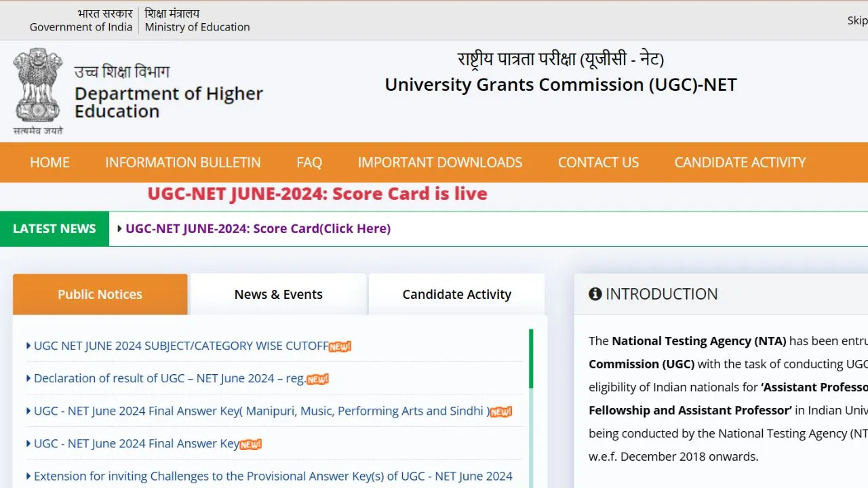This screenshot has width=868, height=488.
Task: Click the Hindi text उच्च शिक्षा विभाग
Action: pos(122,72)
